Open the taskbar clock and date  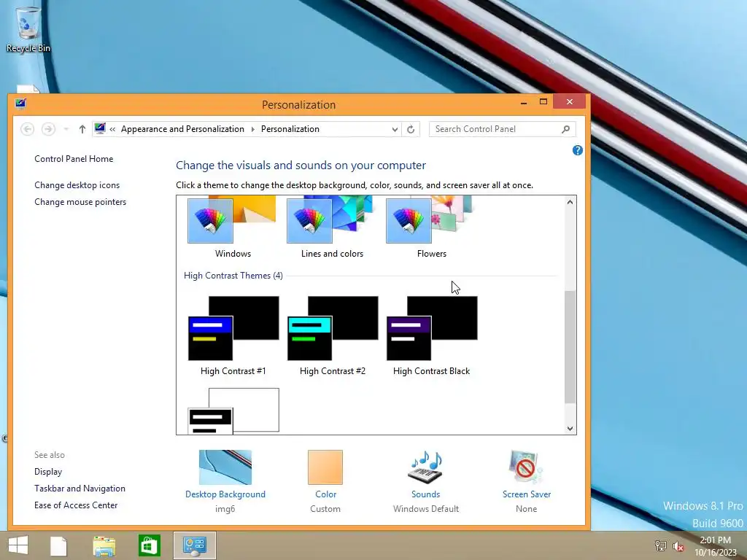pos(715,546)
